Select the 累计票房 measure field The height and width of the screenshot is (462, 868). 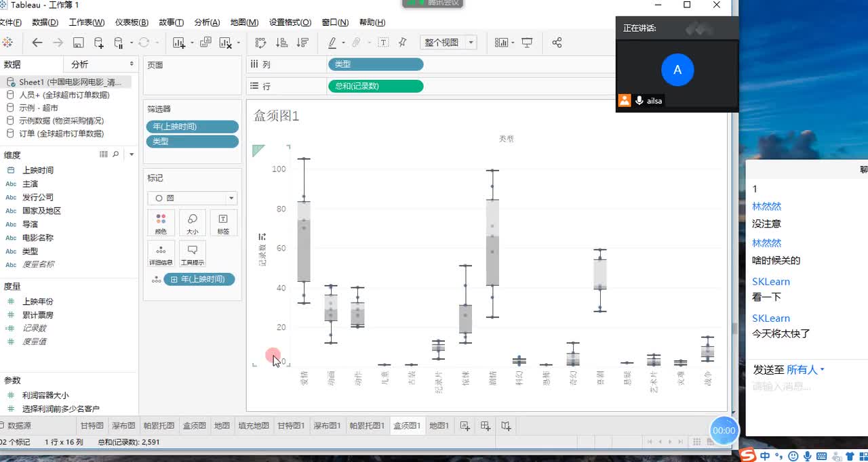[x=38, y=315]
